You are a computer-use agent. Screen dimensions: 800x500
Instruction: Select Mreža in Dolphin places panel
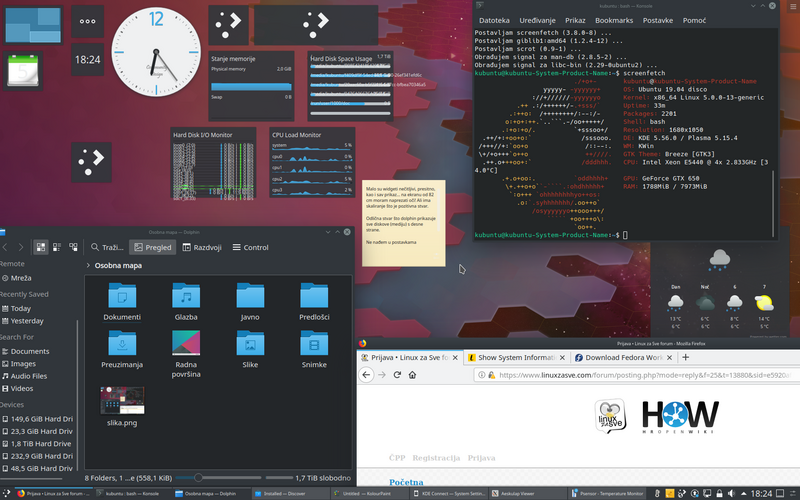coord(17,278)
